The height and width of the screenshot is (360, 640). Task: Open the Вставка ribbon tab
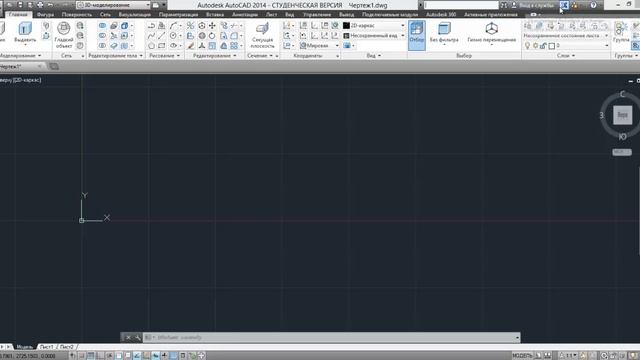(x=215, y=14)
